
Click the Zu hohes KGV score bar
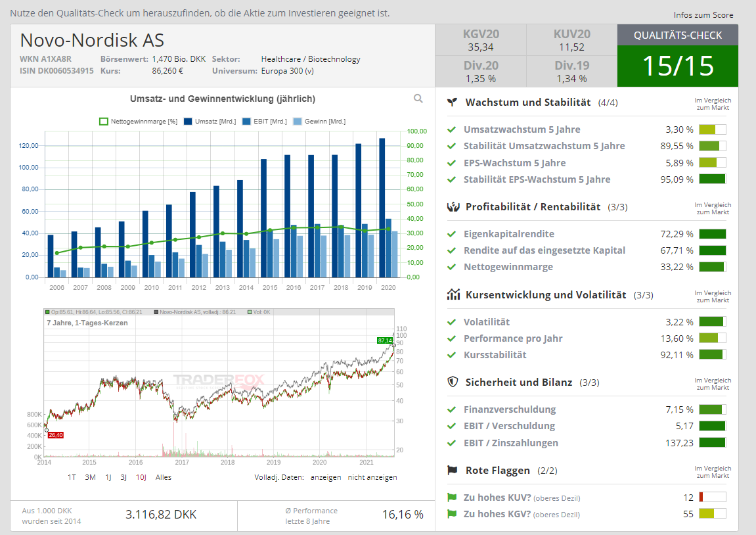point(713,514)
